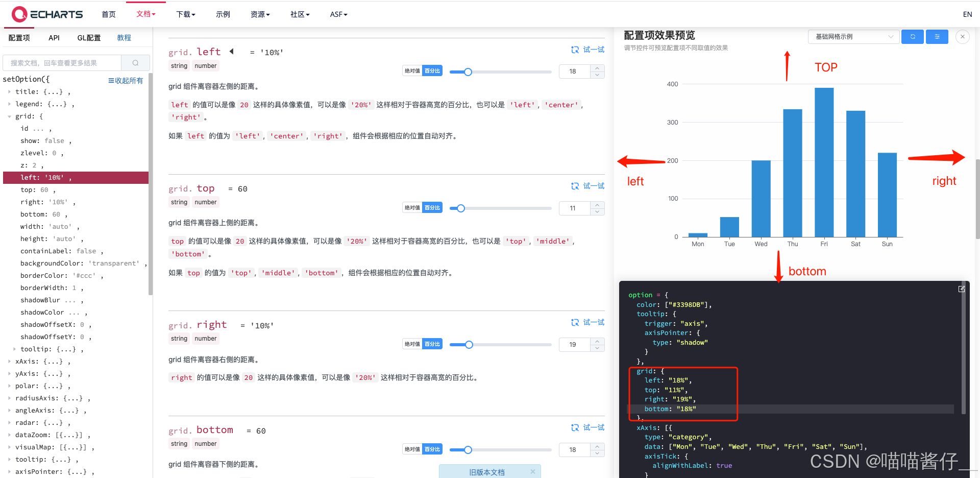This screenshot has width=980, height=478.
Task: Focus the documentation search input
Action: click(x=62, y=63)
